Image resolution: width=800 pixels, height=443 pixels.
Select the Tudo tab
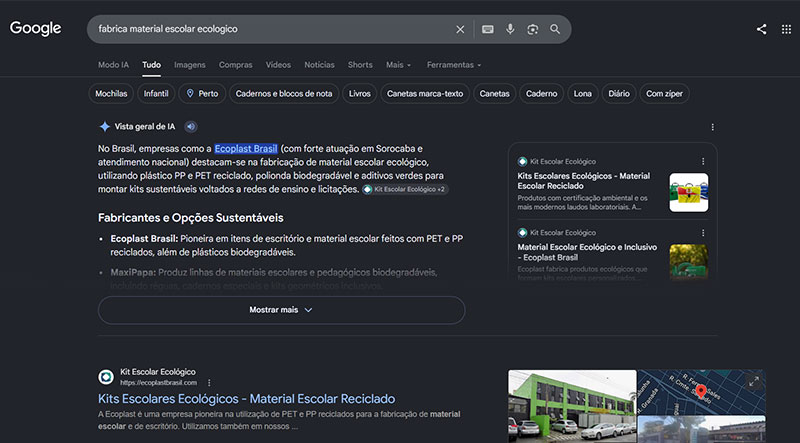click(152, 65)
